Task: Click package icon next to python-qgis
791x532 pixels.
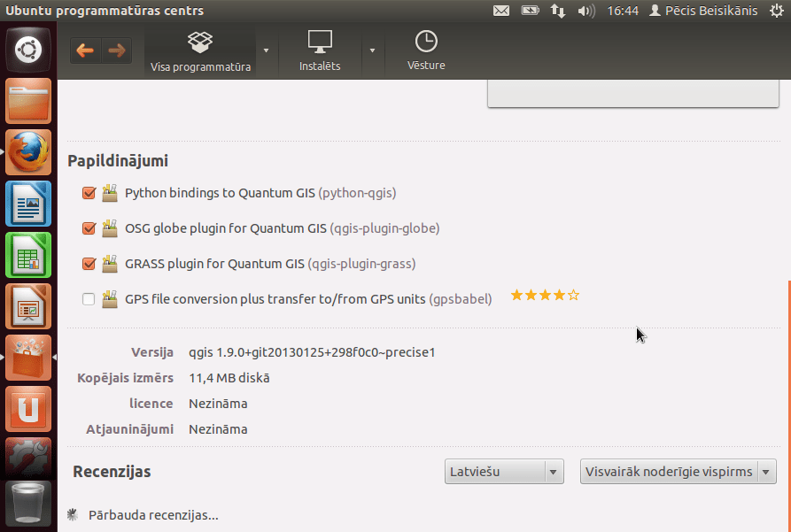Action: coord(110,193)
